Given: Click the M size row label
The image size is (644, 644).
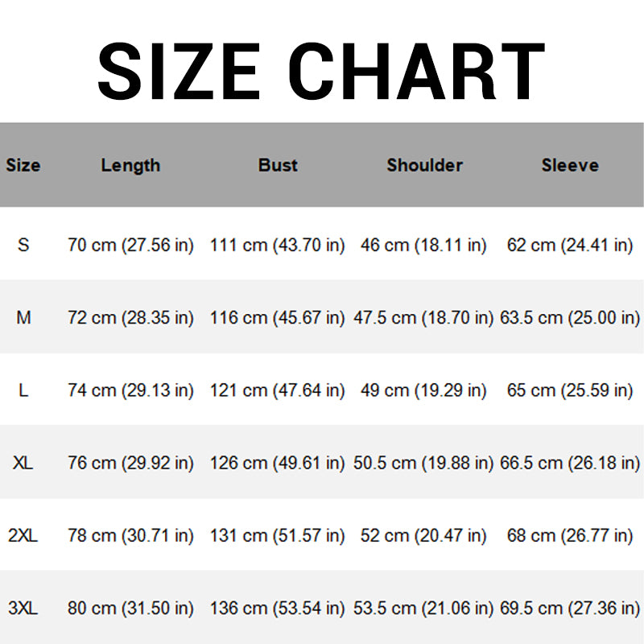Looking at the screenshot, I should click(x=23, y=317).
